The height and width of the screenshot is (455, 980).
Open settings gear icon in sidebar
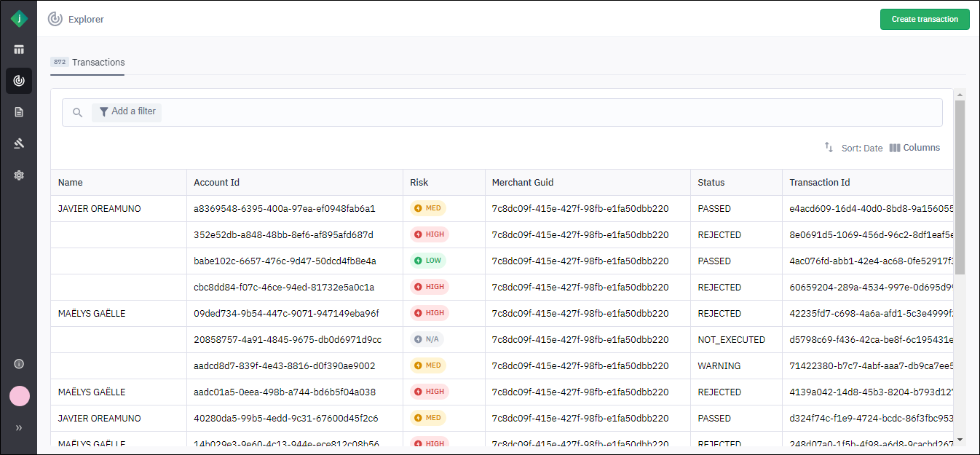(19, 175)
